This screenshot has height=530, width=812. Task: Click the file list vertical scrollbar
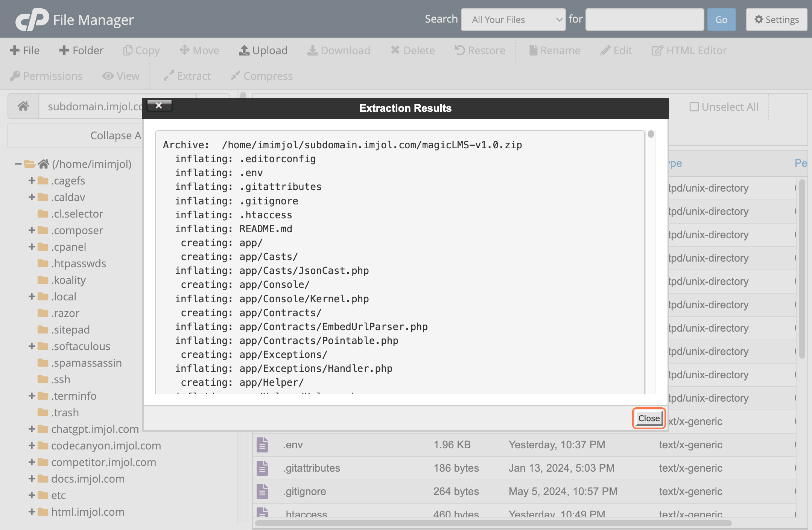(x=802, y=269)
